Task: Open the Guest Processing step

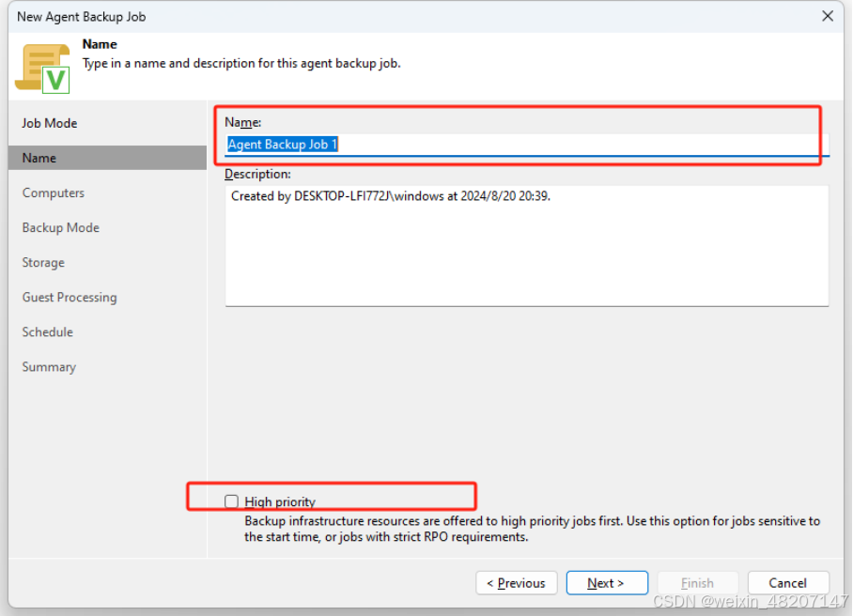Action: coord(70,298)
